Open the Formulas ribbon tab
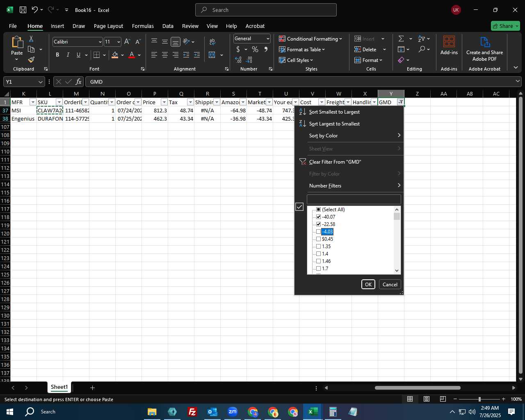Image resolution: width=525 pixels, height=420 pixels. click(x=143, y=26)
